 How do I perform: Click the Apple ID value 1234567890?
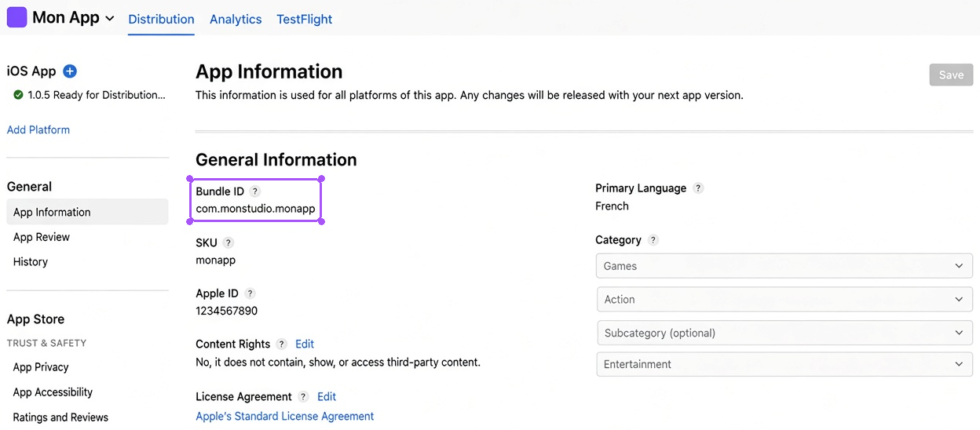[226, 311]
